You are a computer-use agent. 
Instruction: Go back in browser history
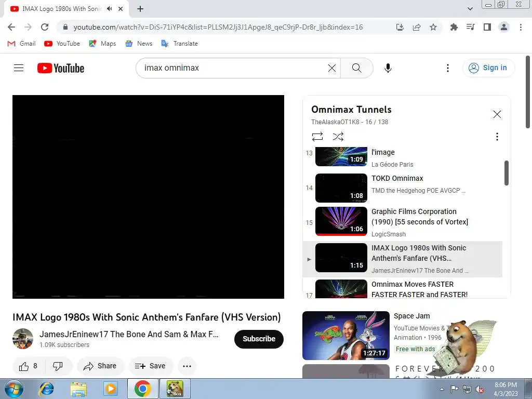[x=11, y=27]
